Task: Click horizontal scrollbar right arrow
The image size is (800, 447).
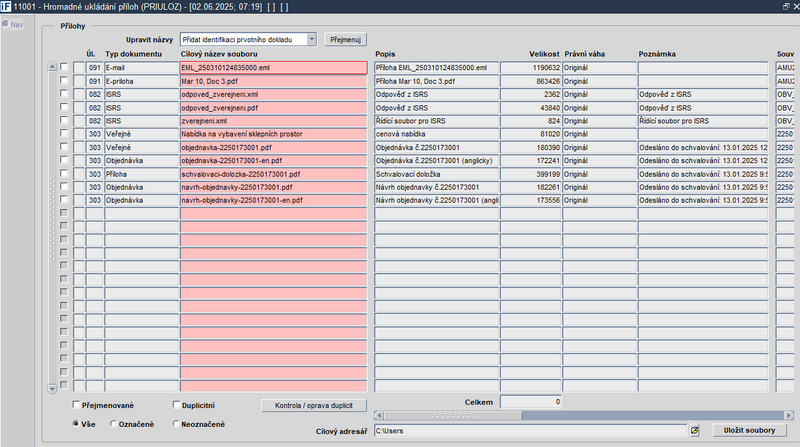Action: 789,415
